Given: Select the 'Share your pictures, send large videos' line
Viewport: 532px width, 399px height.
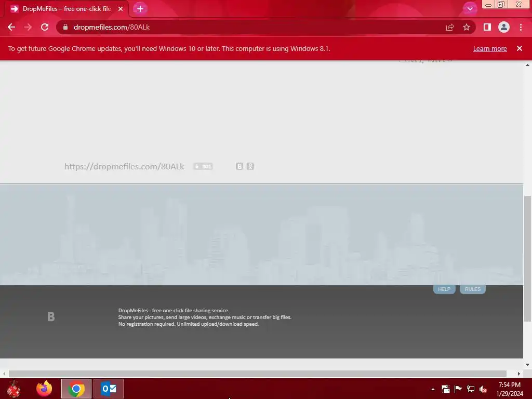Looking at the screenshot, I should (x=205, y=317).
